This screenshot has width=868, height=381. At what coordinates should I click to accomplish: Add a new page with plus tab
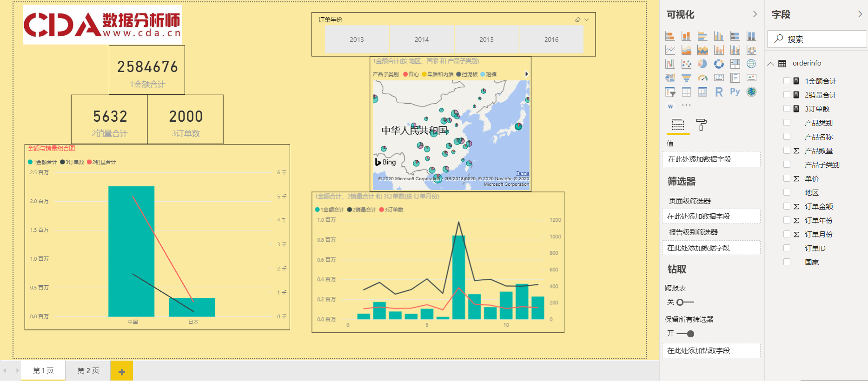121,371
